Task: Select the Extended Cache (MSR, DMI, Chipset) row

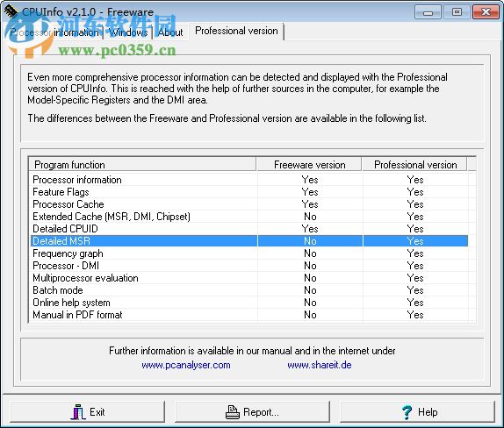Action: tap(249, 217)
